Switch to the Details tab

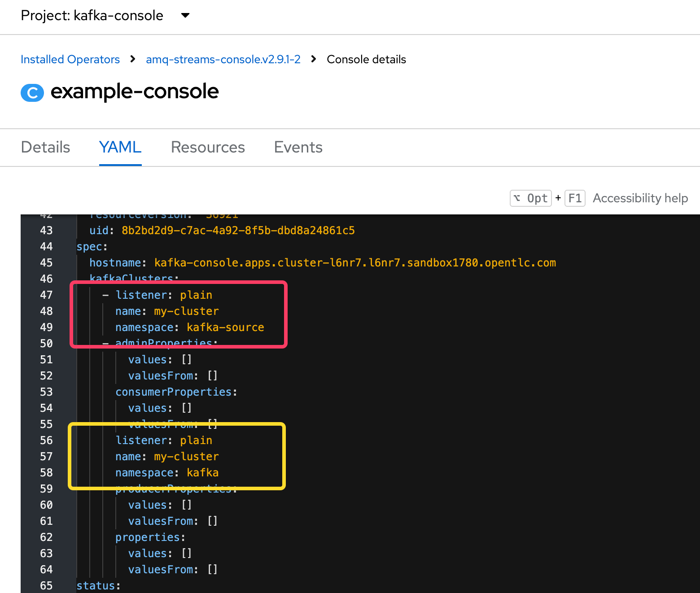[45, 148]
